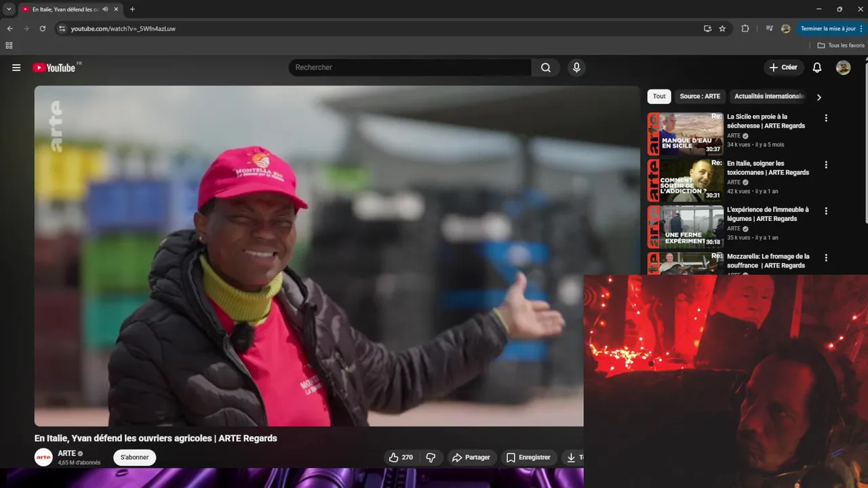The width and height of the screenshot is (868, 488).
Task: Click the download button beside Enregistrer
Action: pyautogui.click(x=572, y=457)
